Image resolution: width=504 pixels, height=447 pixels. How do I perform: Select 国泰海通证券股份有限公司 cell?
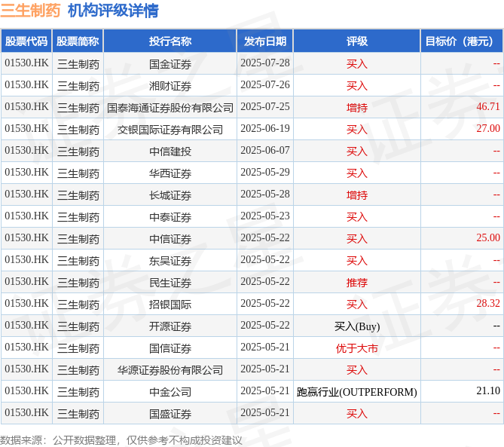[x=170, y=108]
